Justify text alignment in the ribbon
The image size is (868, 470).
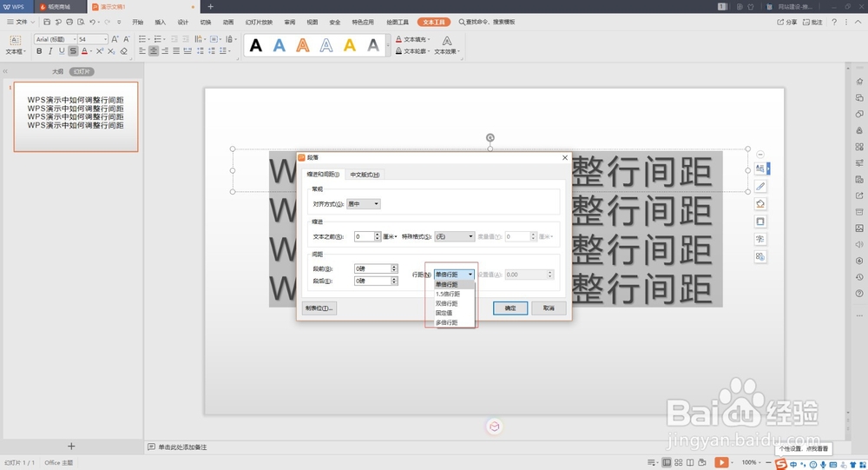tap(176, 51)
